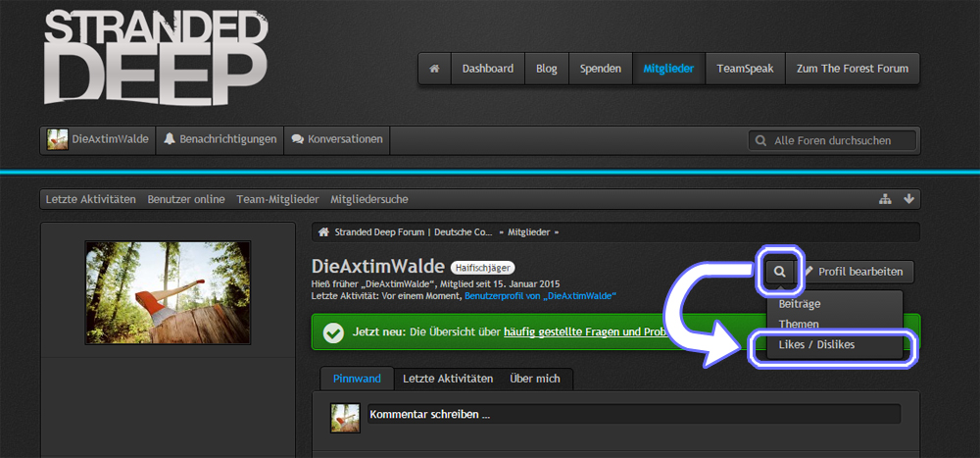Open search dropdown magnifier button on profile
The image size is (980, 458).
click(780, 271)
